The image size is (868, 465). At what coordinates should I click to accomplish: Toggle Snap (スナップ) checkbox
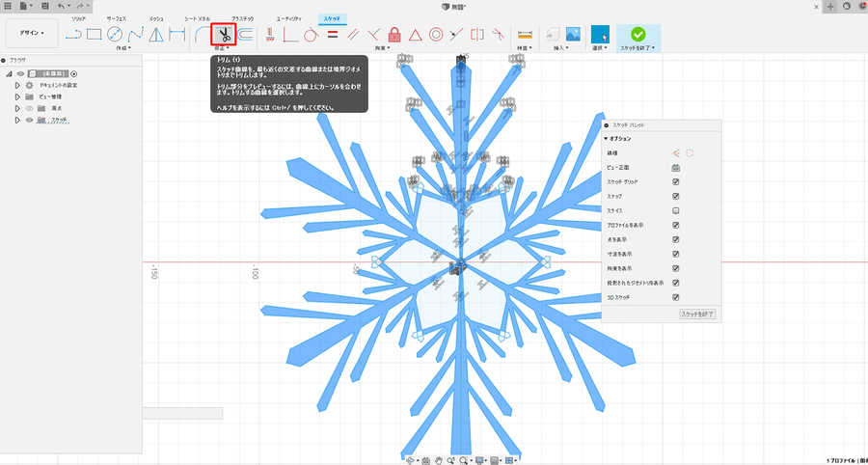pos(676,197)
